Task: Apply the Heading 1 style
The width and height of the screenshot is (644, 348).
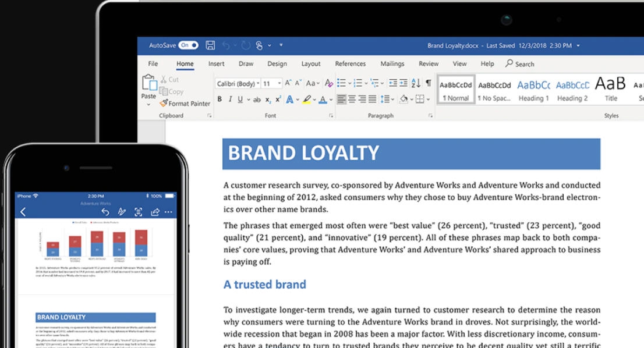Action: (533, 89)
